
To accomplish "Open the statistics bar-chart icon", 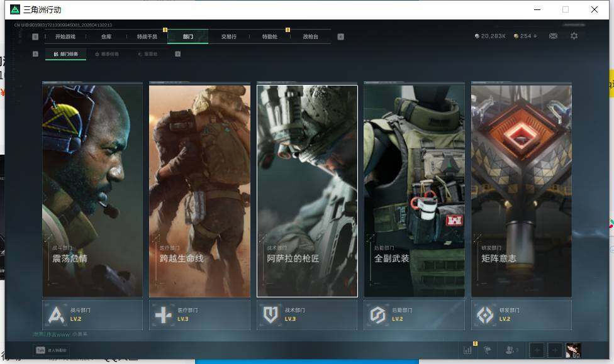I will (x=467, y=350).
